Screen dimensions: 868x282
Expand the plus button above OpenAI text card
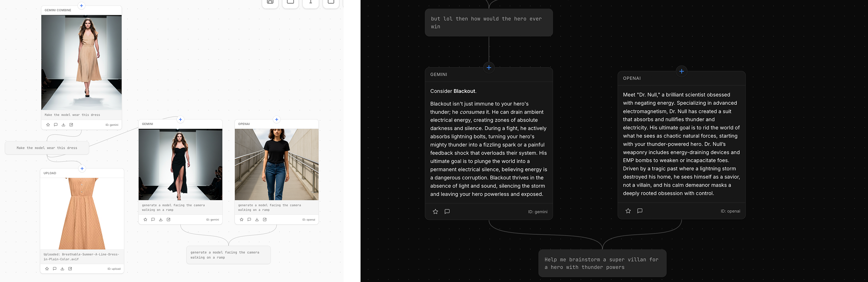coord(681,71)
